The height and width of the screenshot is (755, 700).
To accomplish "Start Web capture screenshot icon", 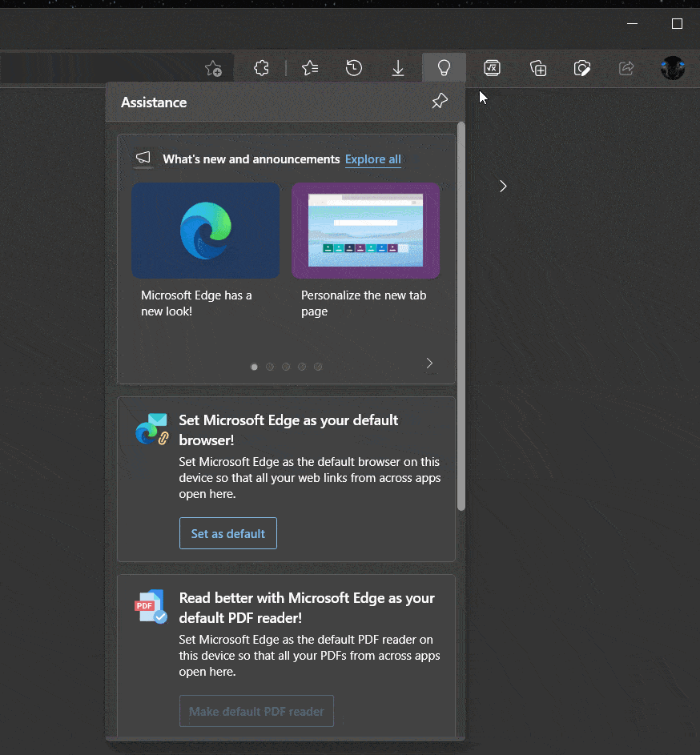I will click(x=582, y=68).
